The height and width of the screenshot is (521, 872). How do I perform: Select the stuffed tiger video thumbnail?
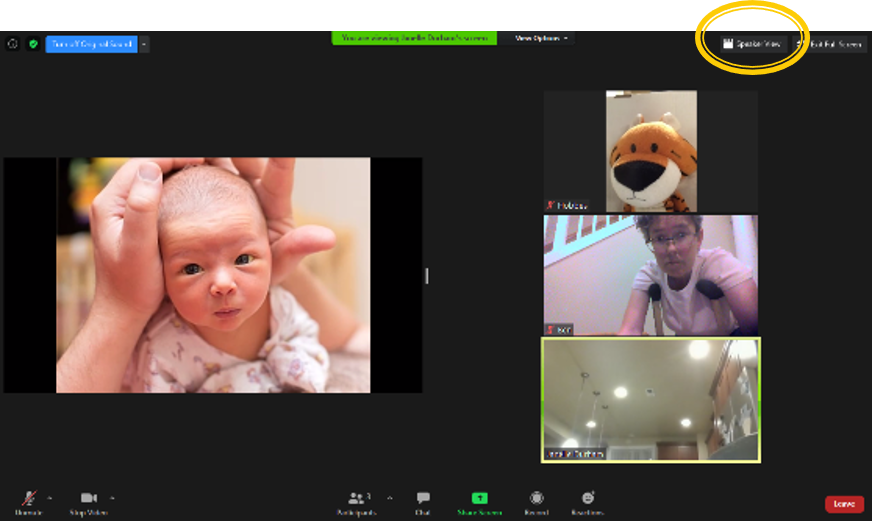pos(651,151)
